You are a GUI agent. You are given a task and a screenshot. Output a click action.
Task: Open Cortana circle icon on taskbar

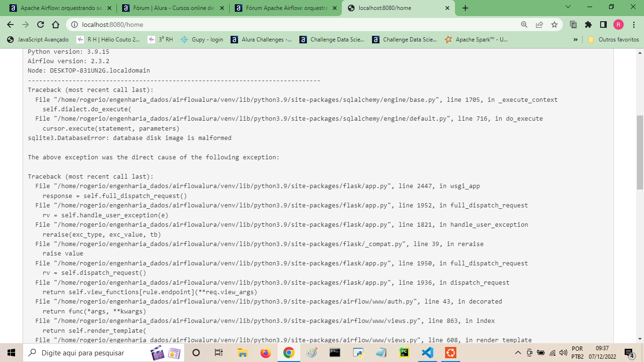tap(197, 353)
